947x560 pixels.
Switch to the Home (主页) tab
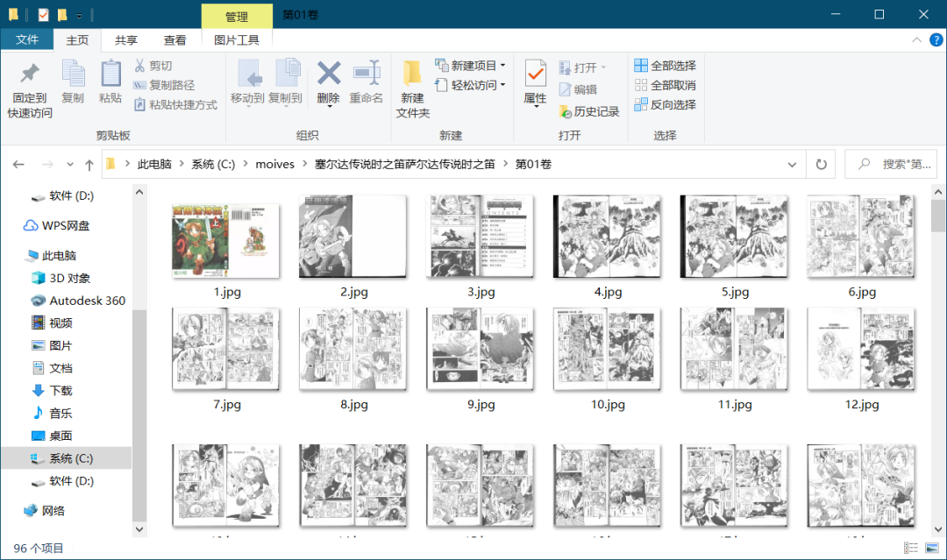(x=77, y=39)
